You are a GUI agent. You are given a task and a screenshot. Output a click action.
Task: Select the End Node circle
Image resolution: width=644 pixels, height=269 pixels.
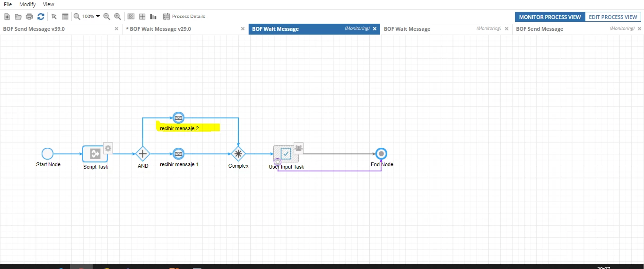coord(381,153)
